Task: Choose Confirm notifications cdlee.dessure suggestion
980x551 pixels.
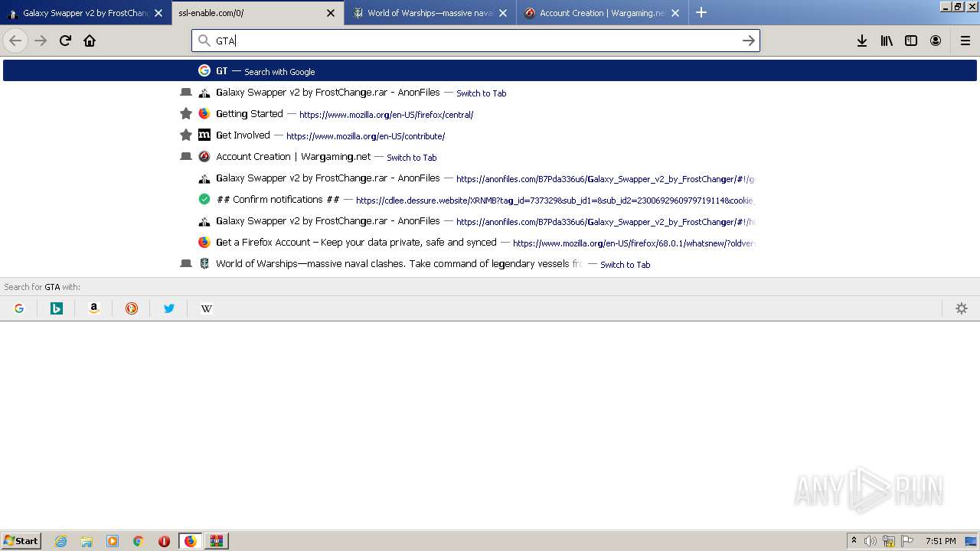Action: [x=490, y=200]
